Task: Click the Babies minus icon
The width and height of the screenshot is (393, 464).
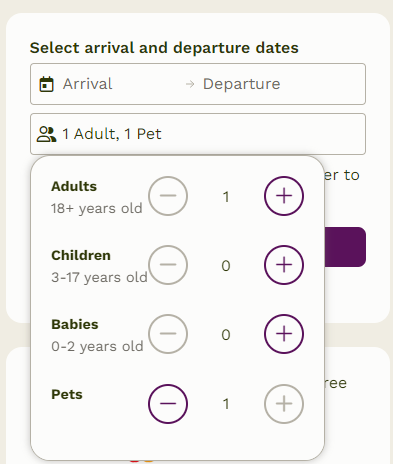Action: [x=168, y=334]
